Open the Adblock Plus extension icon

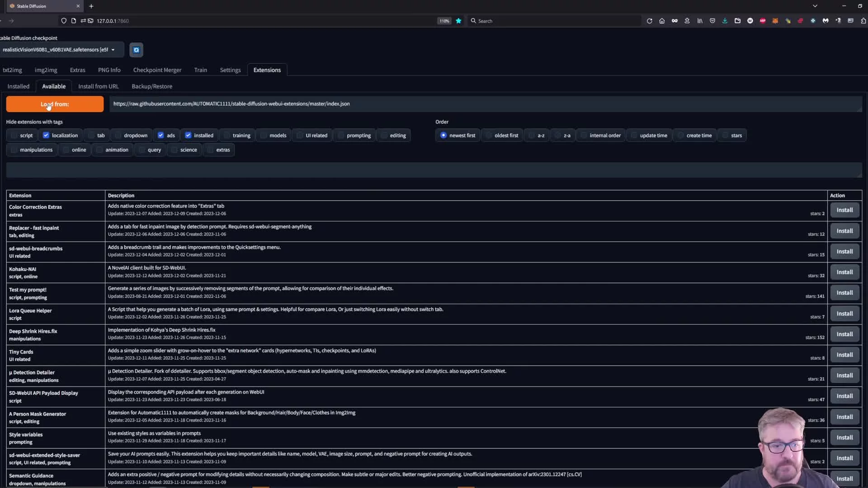(x=763, y=21)
